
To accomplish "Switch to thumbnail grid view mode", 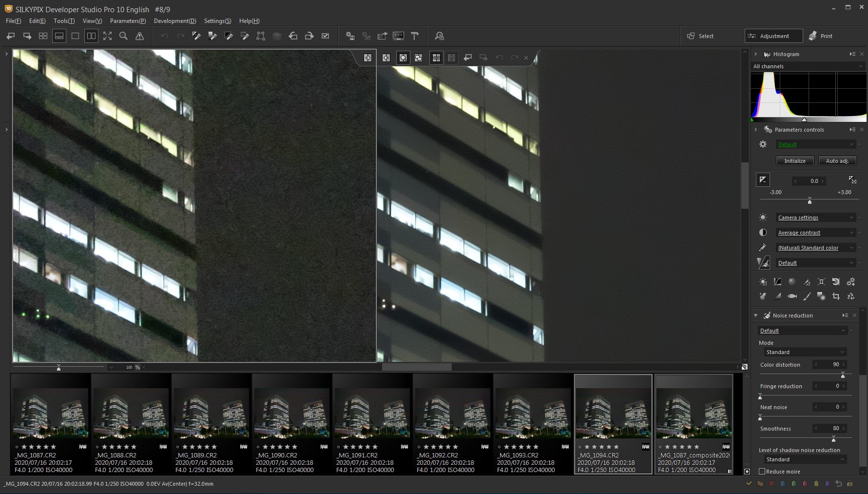I will pos(43,36).
